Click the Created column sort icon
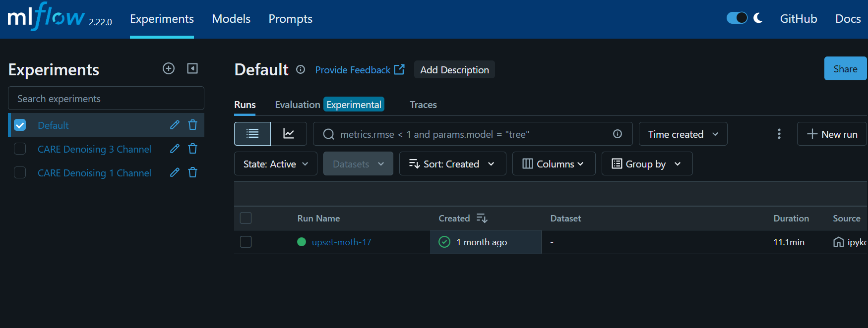The width and height of the screenshot is (868, 328). (x=482, y=218)
